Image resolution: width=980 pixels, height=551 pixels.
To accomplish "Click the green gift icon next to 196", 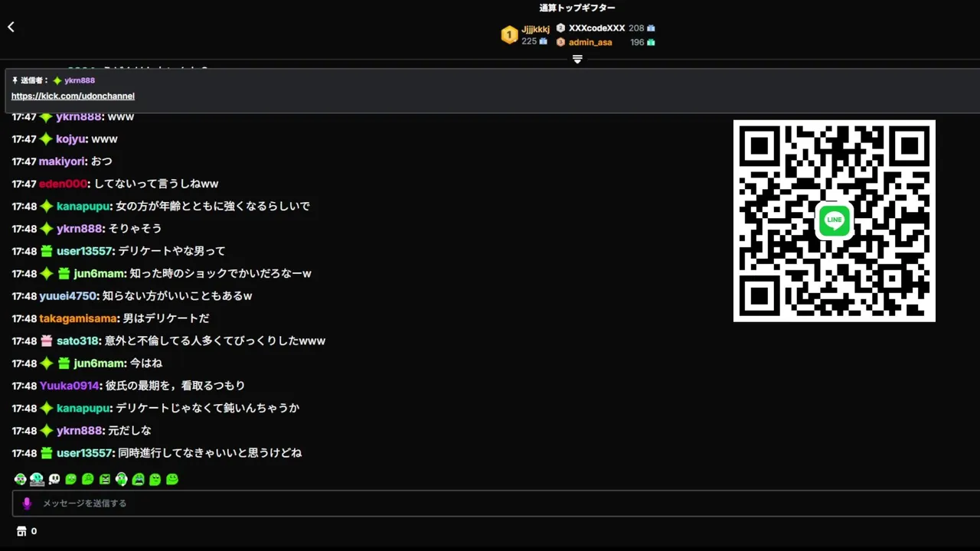I will click(651, 42).
